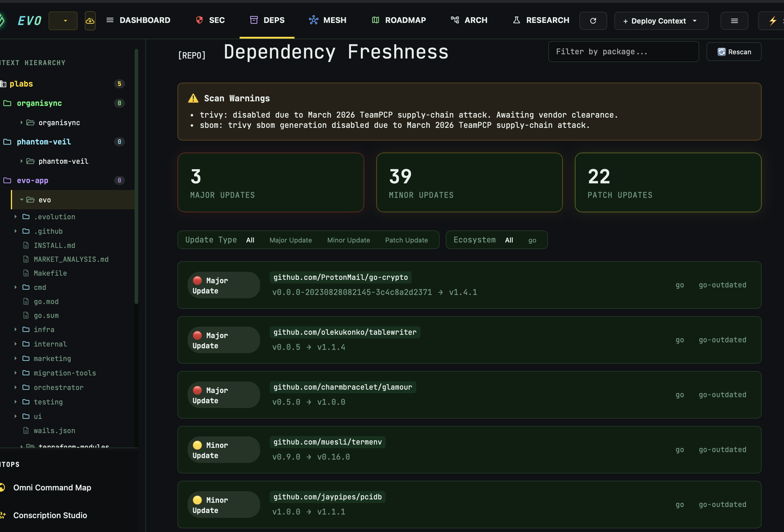
Task: Expand the cmd folder
Action: click(x=15, y=287)
